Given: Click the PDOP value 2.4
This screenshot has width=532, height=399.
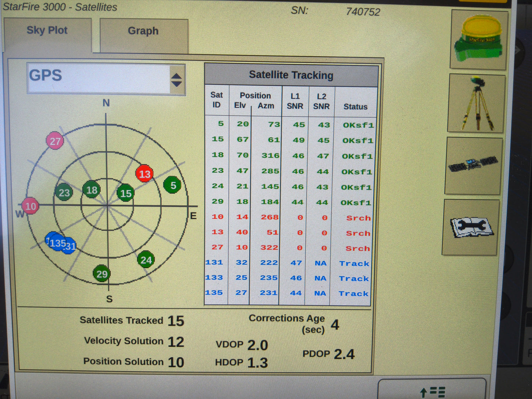Looking at the screenshot, I should (x=344, y=354).
